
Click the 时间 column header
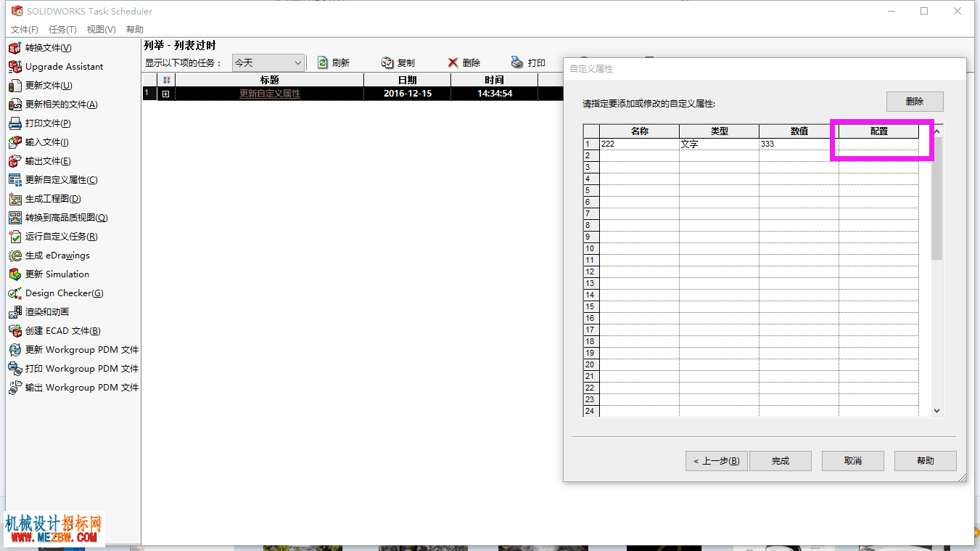(494, 80)
